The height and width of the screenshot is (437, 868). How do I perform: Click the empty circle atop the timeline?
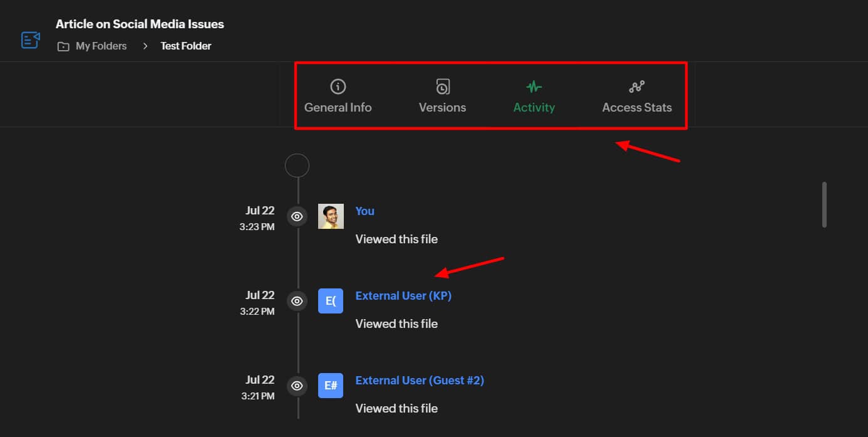[297, 166]
